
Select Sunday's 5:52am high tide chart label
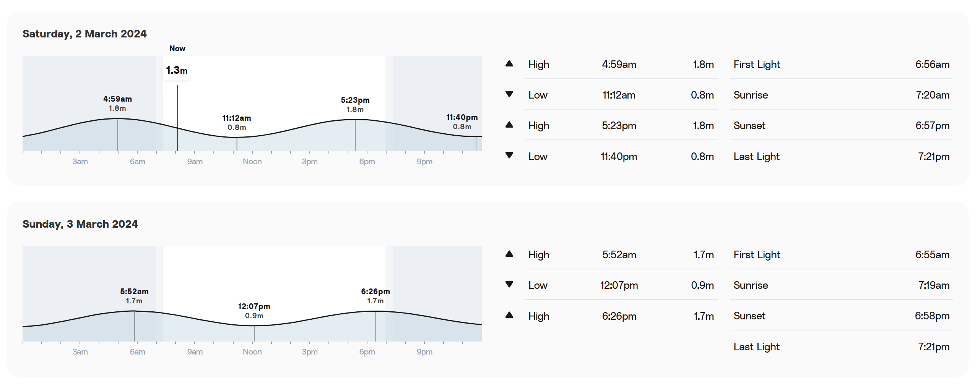[x=134, y=296]
